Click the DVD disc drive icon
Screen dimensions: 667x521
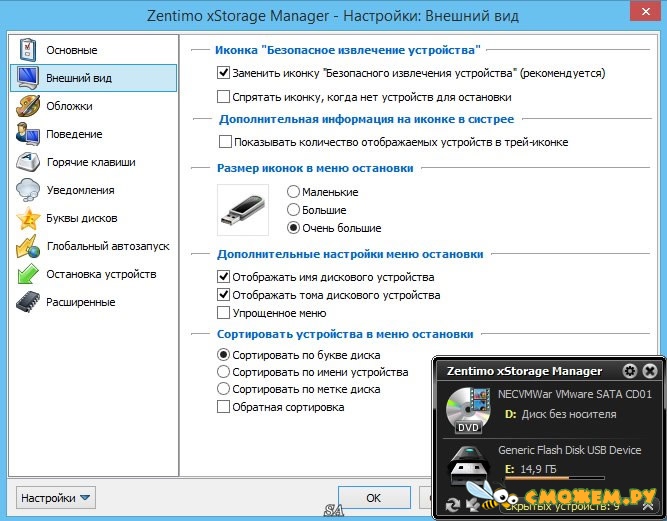pyautogui.click(x=468, y=410)
